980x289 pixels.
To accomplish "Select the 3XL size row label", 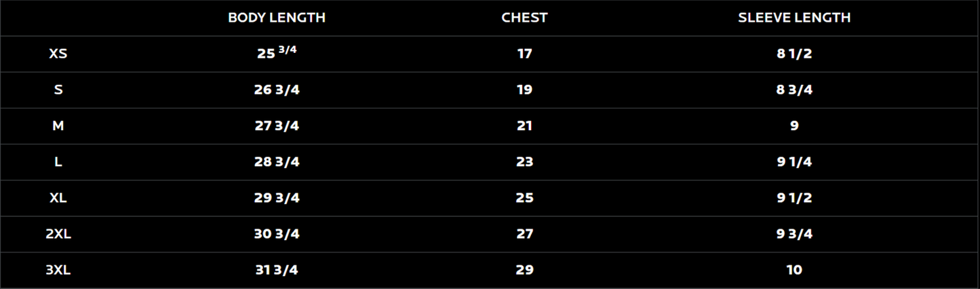I will coord(58,269).
